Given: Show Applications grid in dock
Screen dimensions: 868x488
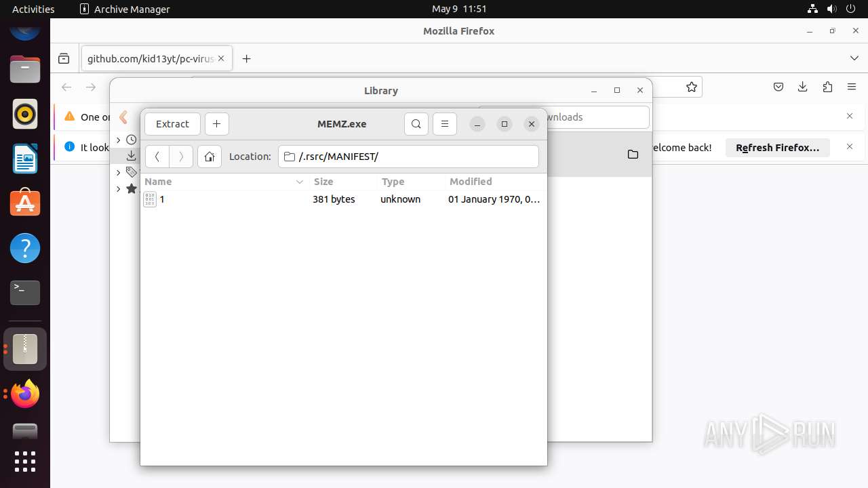Looking at the screenshot, I should coord(25,462).
